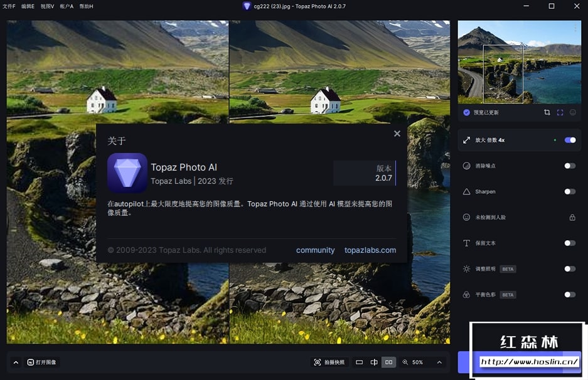This screenshot has height=380, width=588.
Task: Click the 打开图像 open image button
Action: 41,362
